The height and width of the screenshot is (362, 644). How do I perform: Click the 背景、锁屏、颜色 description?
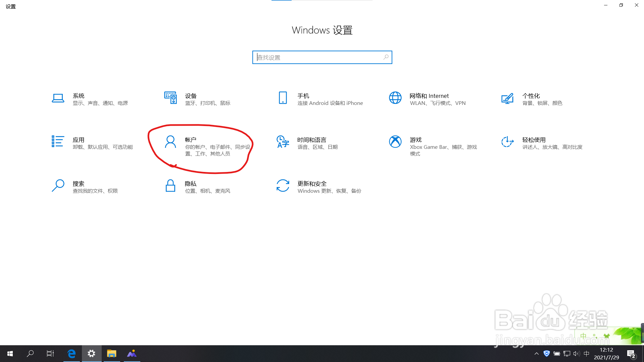point(542,103)
